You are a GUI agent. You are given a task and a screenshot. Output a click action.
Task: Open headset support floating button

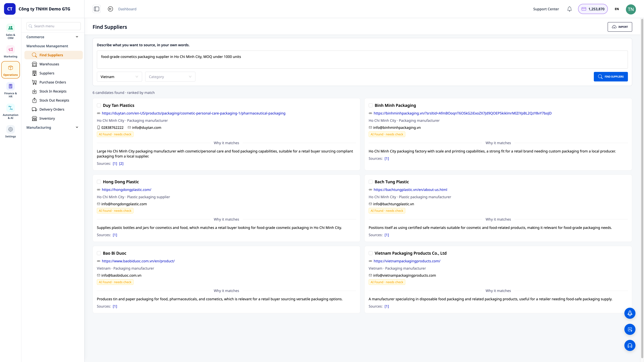[630, 346]
